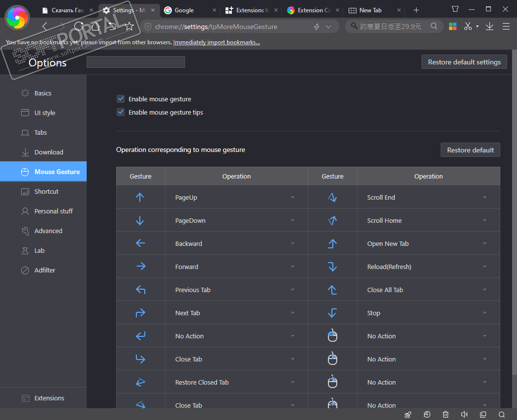Image resolution: width=517 pixels, height=420 pixels.
Task: Click the undo closed tab icon
Action: pos(112,27)
